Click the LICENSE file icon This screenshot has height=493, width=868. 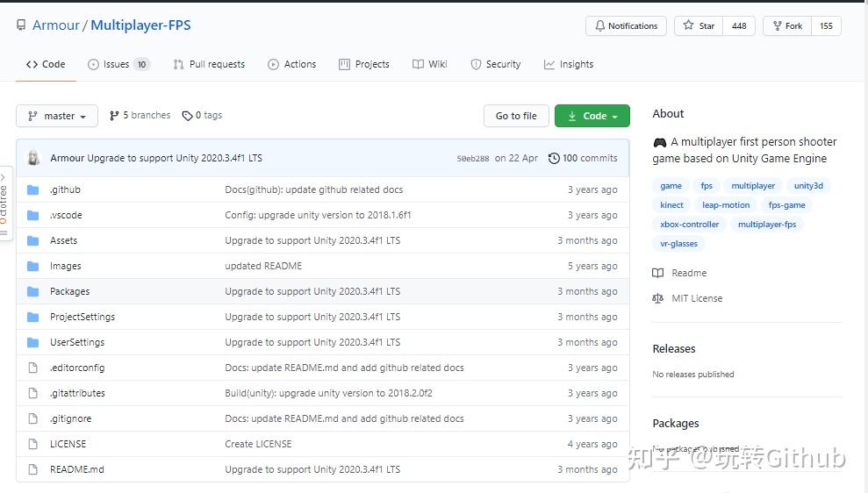click(33, 444)
